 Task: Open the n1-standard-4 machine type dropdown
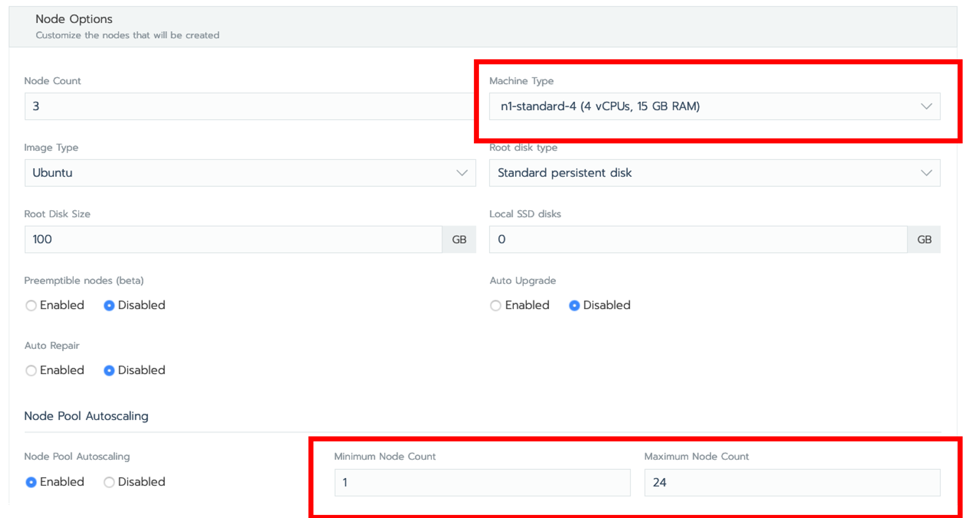click(x=714, y=106)
